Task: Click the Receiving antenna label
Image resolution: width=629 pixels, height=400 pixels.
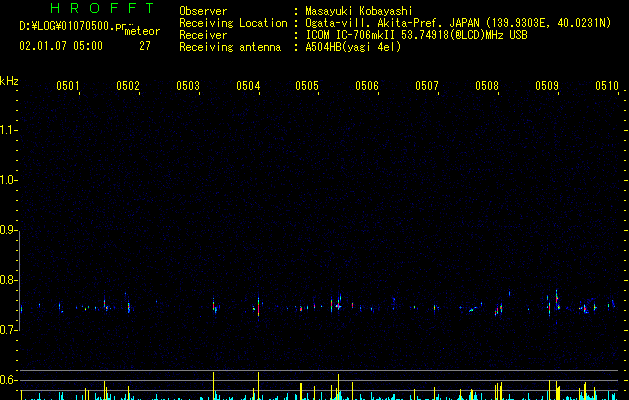Action: pos(230,47)
